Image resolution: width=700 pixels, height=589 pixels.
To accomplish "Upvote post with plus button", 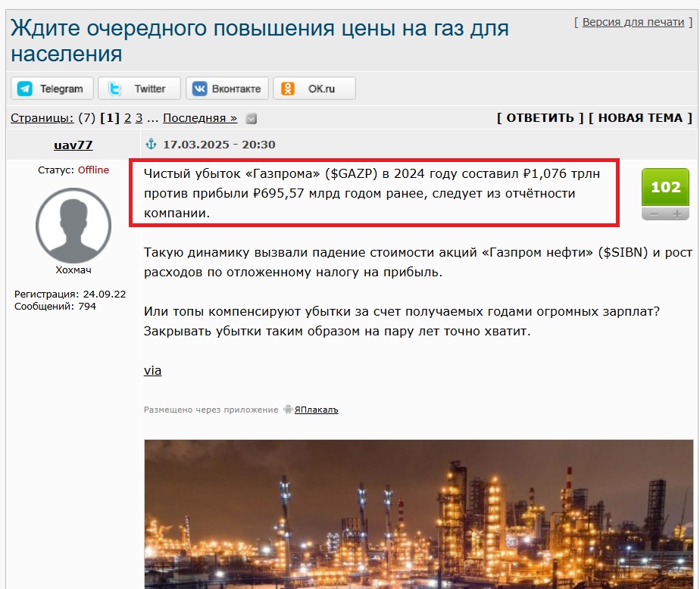I will pyautogui.click(x=677, y=214).
